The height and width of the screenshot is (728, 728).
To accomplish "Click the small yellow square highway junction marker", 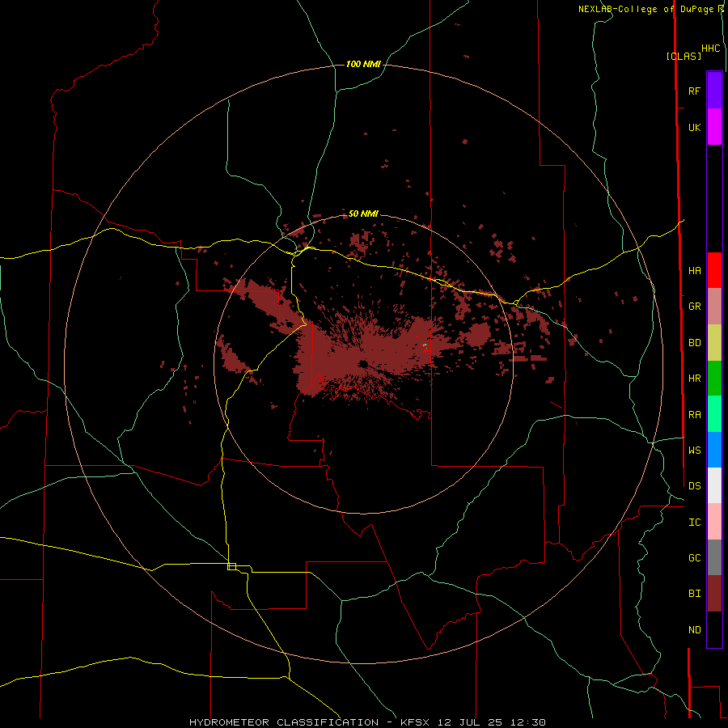I will (231, 566).
